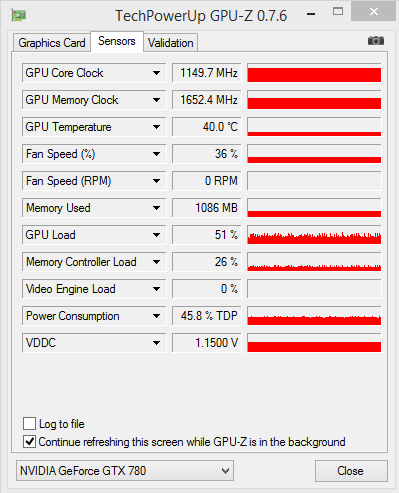
Task: Open the NVIDIA GeForce GTX 780 selector
Action: 125,471
